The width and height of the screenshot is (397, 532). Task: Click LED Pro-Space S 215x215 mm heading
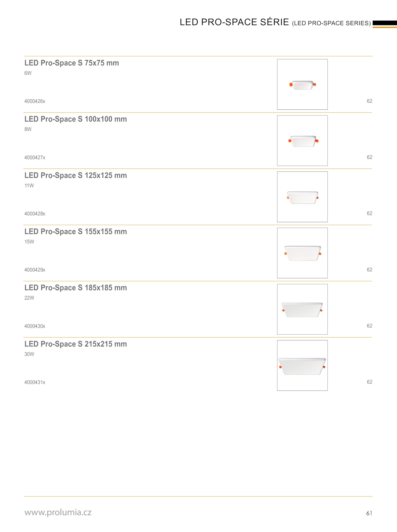pyautogui.click(x=76, y=344)
